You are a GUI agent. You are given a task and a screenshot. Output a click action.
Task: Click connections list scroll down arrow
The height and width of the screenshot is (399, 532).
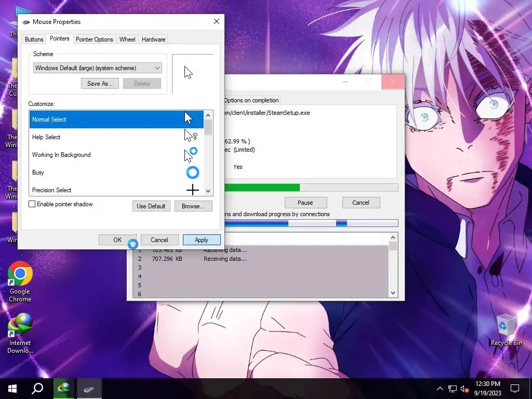pyautogui.click(x=393, y=293)
